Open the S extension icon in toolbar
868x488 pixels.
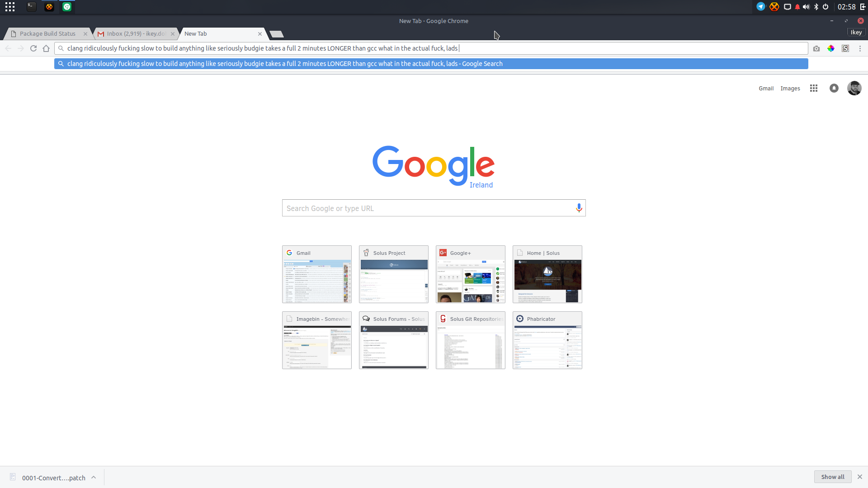pyautogui.click(x=845, y=48)
